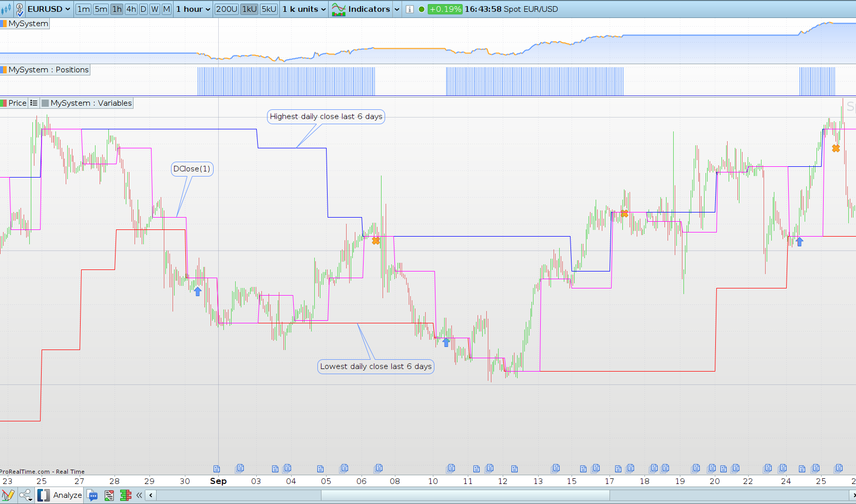The image size is (856, 504).
Task: Show 5kU of history
Action: click(269, 9)
